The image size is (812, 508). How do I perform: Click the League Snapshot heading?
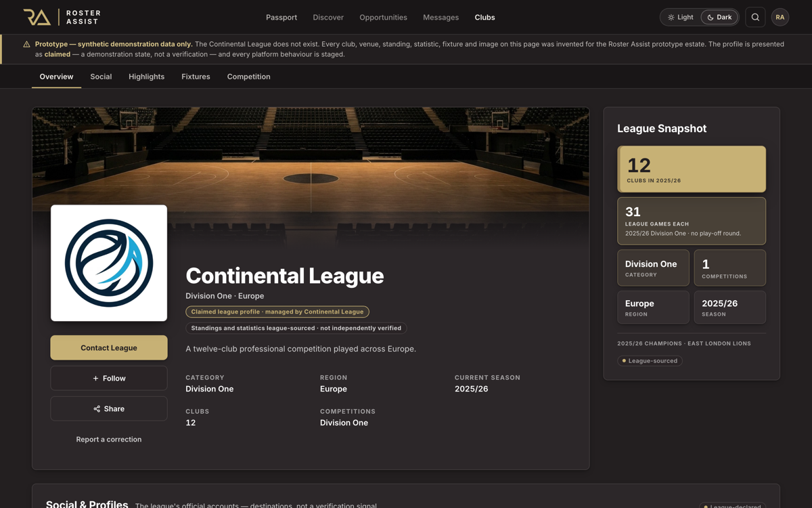[x=662, y=129]
